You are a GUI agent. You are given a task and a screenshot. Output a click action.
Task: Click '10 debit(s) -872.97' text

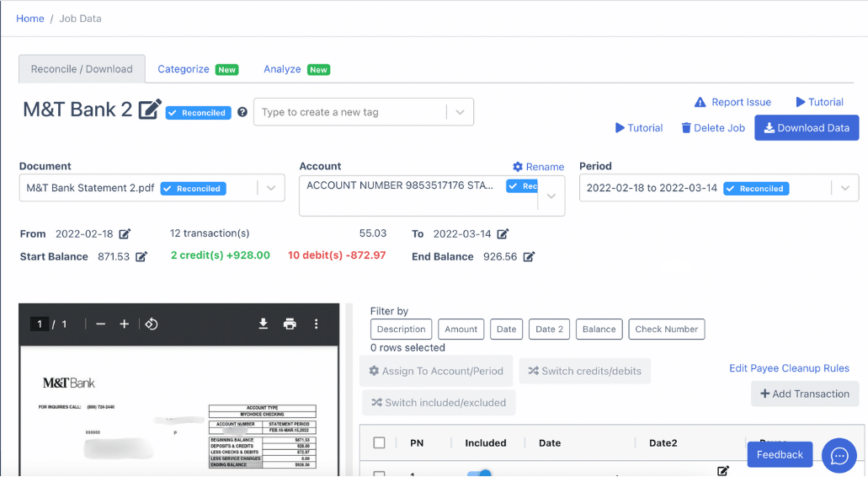(x=337, y=255)
